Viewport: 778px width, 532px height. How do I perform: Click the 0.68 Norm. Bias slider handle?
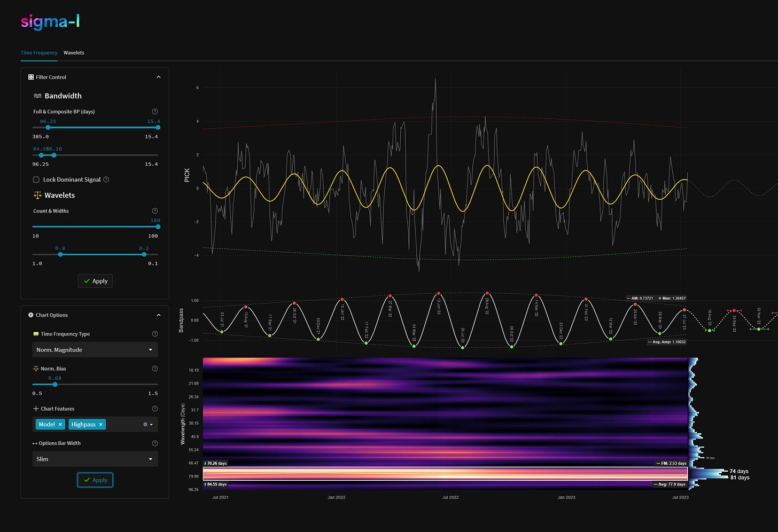click(x=55, y=384)
